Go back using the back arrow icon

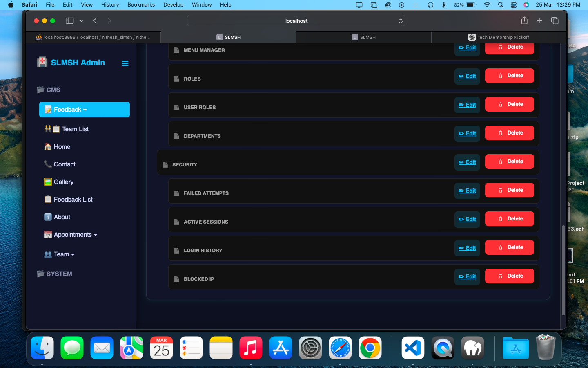[95, 21]
